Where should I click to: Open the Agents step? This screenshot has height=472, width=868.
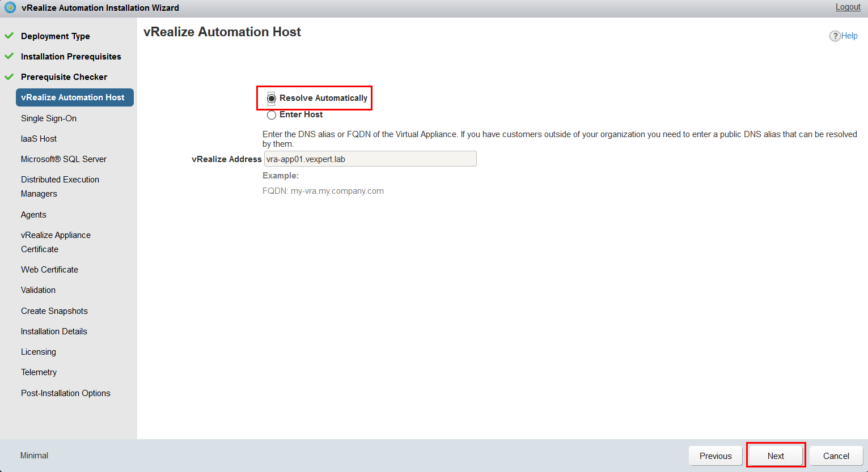click(33, 215)
